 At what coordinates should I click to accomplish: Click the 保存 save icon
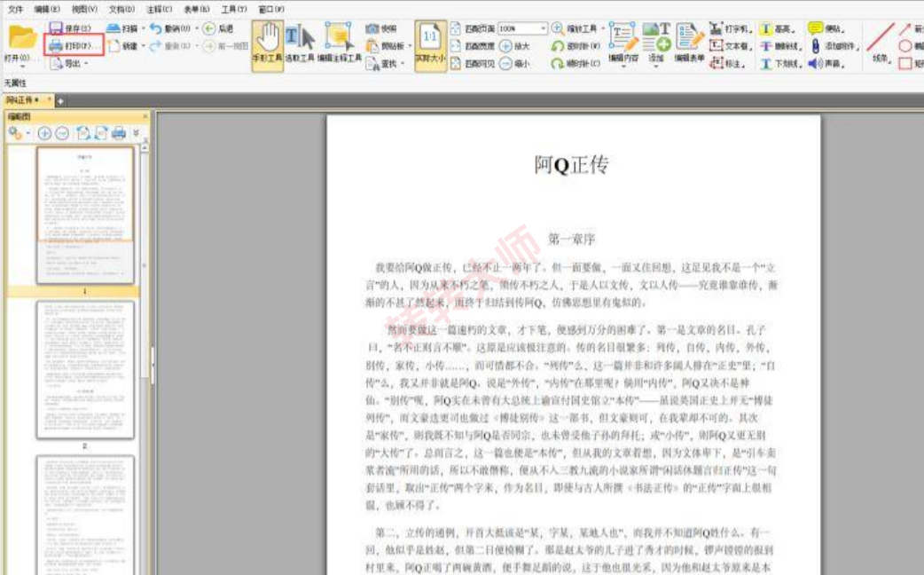click(56, 28)
